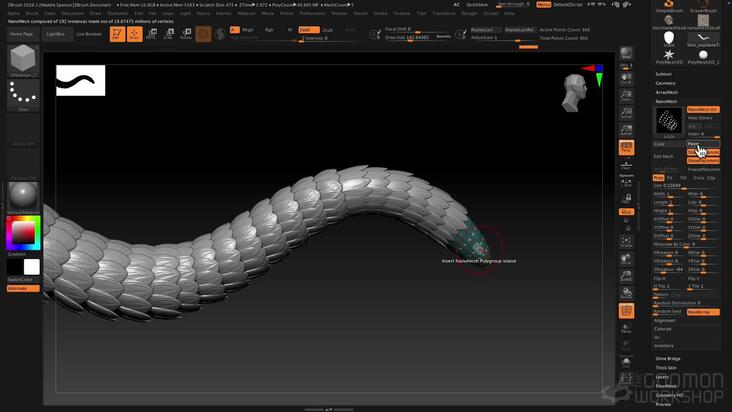Viewport: 732px width, 412px height.
Task: Adjust the Focal Shift slider
Action: point(418,29)
